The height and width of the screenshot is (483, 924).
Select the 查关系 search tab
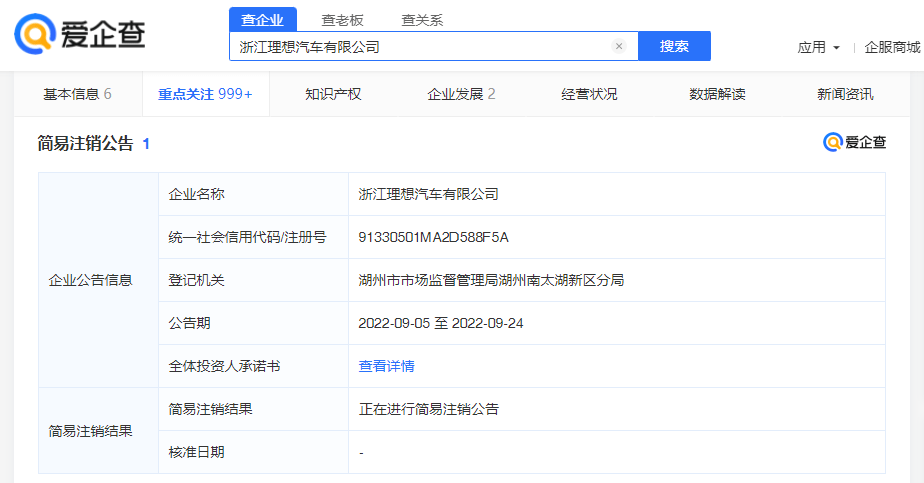[x=422, y=20]
